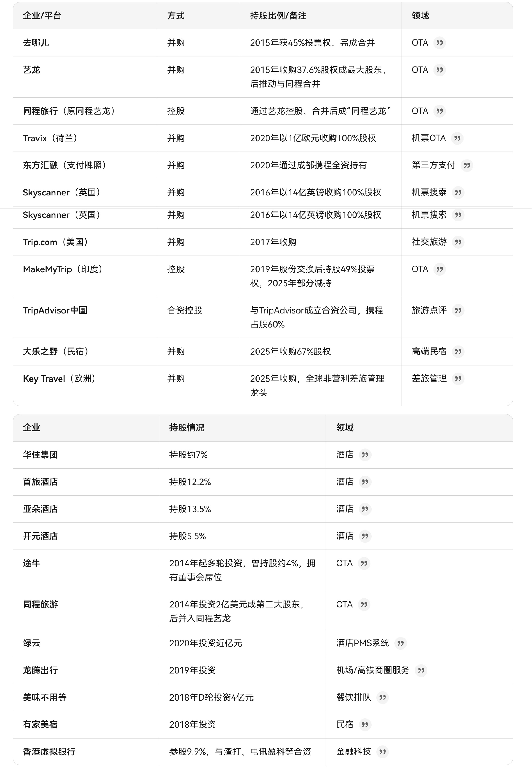Image resolution: width=532 pixels, height=775 pixels.
Task: Click the 持股13.5% cell for 亚朵酒店
Action: point(190,509)
